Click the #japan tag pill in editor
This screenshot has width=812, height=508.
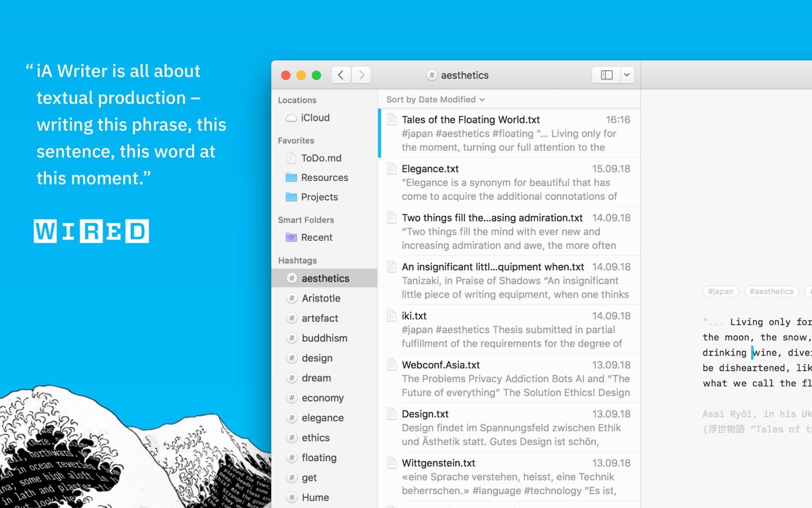(x=720, y=291)
